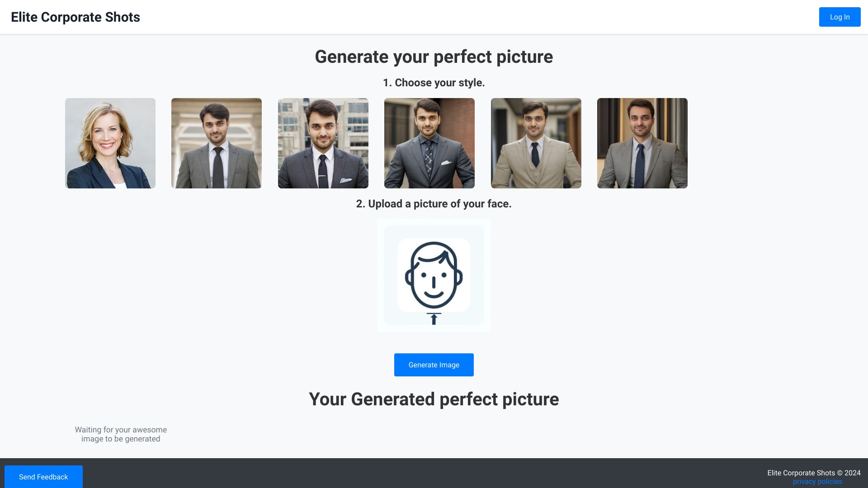Pick the tie-clip style with city skyline background
Viewport: 868px width, 488px height.
click(323, 143)
